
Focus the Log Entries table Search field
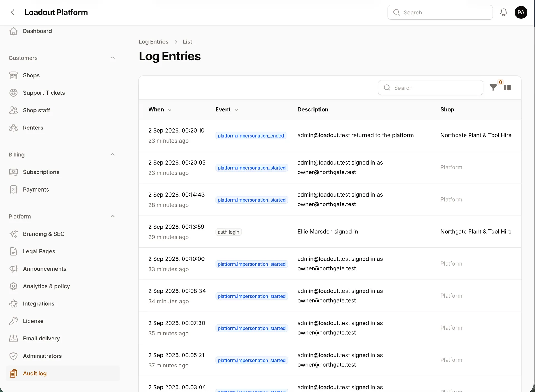431,88
